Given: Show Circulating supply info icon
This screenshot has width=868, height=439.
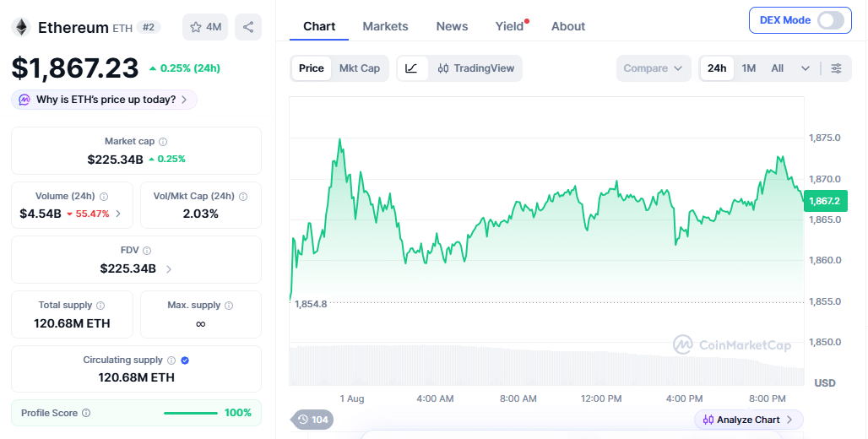Looking at the screenshot, I should pyautogui.click(x=171, y=360).
